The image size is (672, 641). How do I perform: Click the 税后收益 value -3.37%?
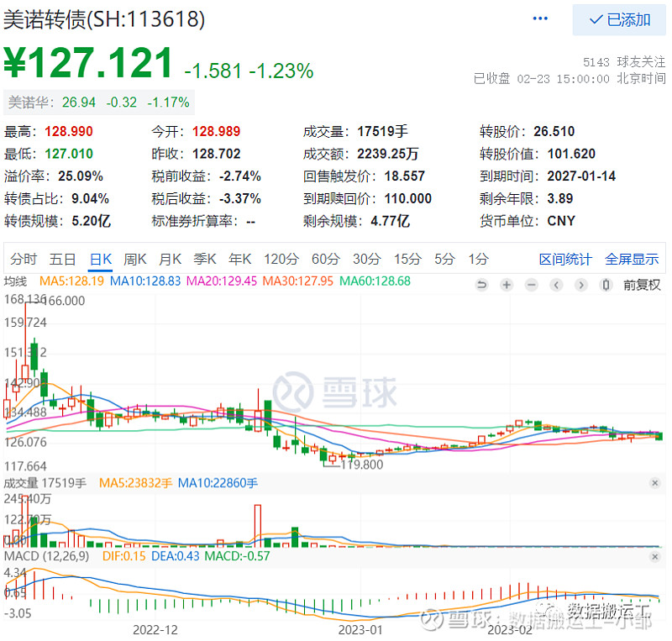(x=240, y=198)
